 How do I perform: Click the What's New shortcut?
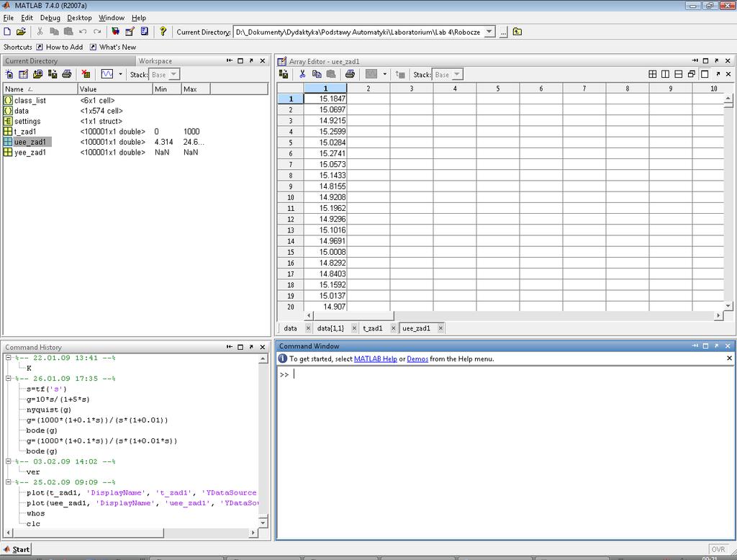click(x=113, y=47)
